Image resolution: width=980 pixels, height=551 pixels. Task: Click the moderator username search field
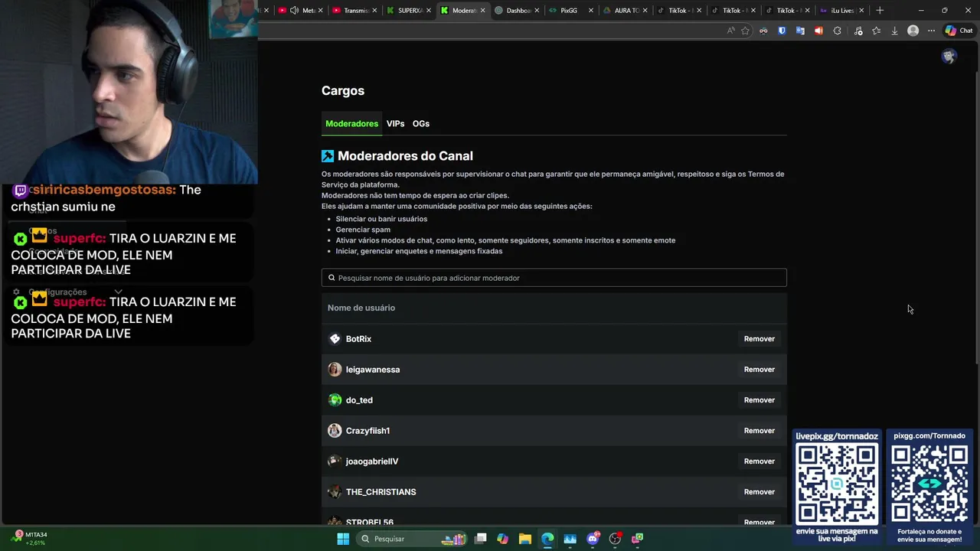pyautogui.click(x=554, y=278)
